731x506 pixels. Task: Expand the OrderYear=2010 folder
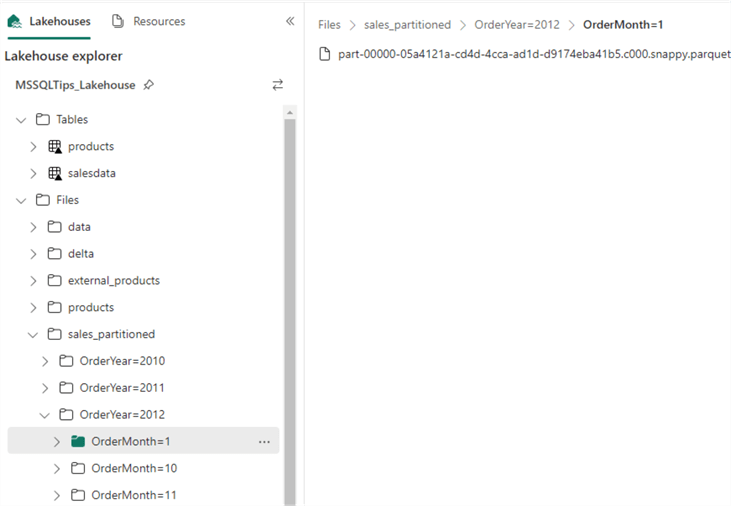click(x=44, y=361)
